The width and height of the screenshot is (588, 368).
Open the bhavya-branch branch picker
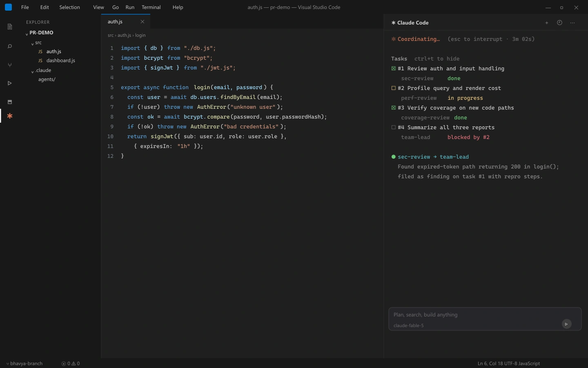click(24, 364)
